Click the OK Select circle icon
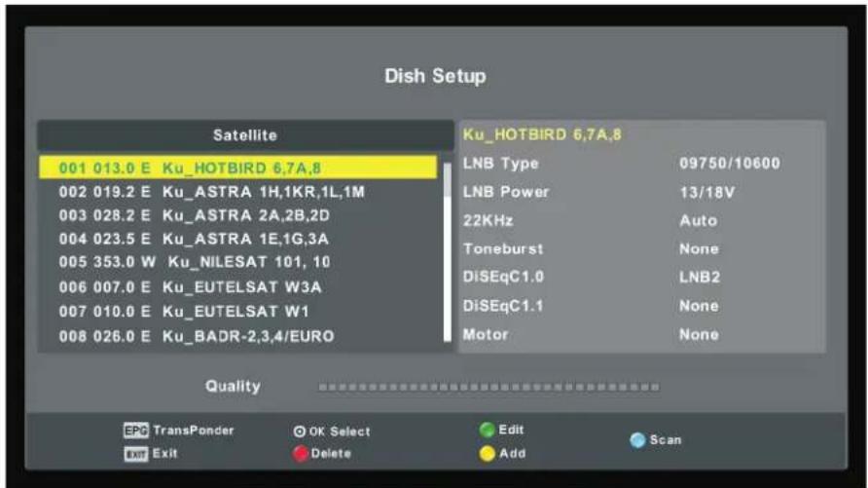 tap(300, 432)
